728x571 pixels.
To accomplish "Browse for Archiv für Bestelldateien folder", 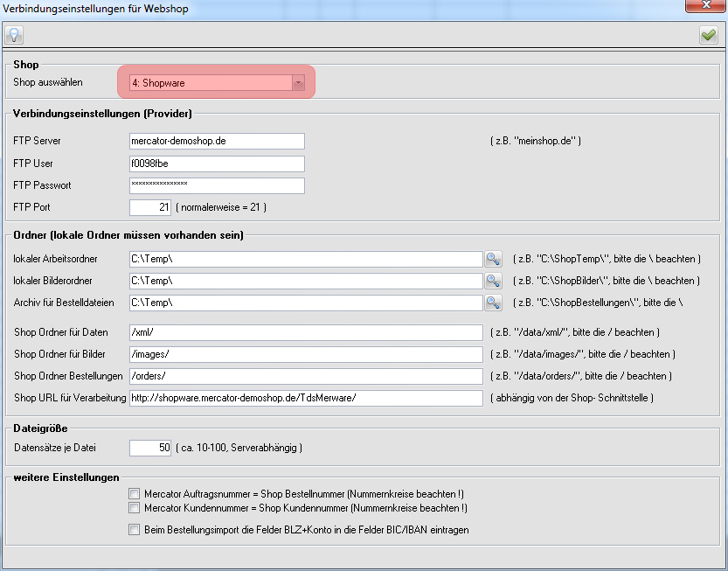I will (493, 303).
